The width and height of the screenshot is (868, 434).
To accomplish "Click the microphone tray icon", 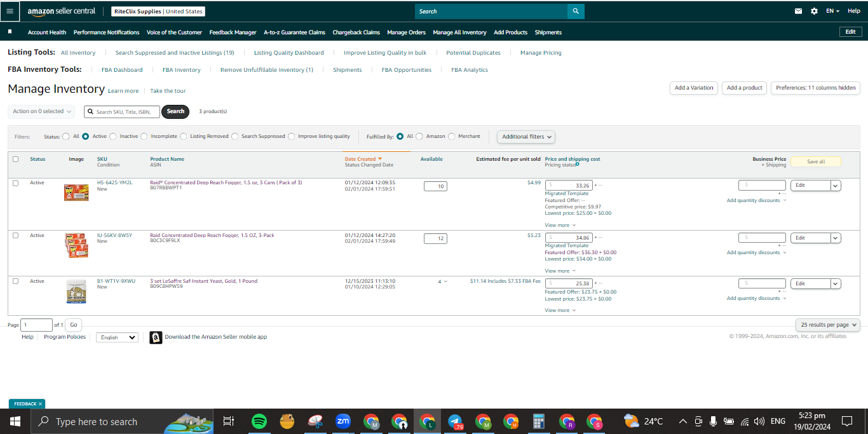I will click(713, 421).
